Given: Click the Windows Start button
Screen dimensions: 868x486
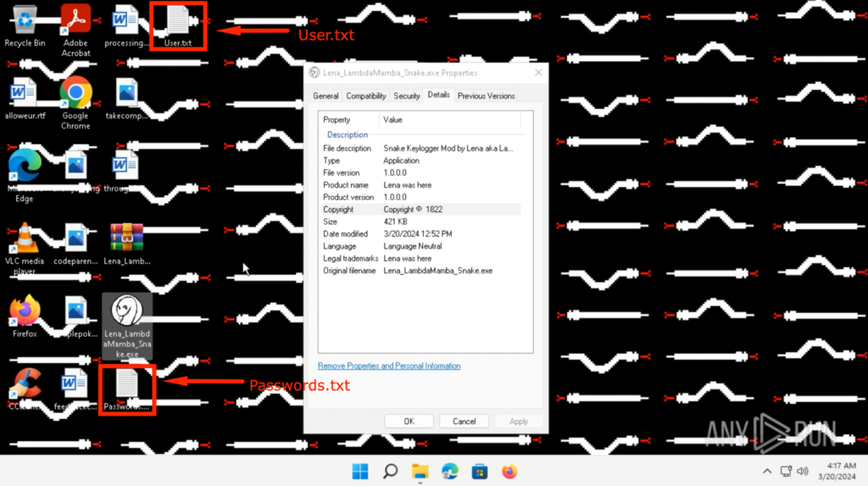Looking at the screenshot, I should [359, 472].
